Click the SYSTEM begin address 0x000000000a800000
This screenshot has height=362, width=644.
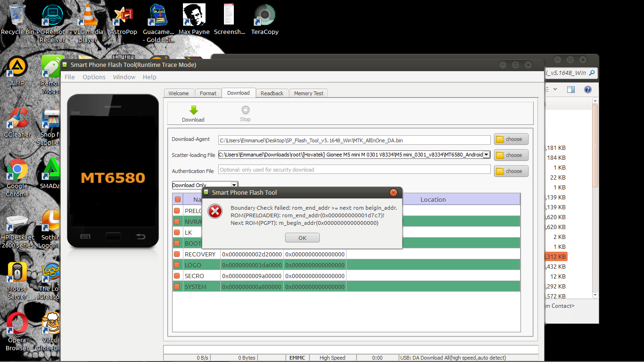click(252, 287)
